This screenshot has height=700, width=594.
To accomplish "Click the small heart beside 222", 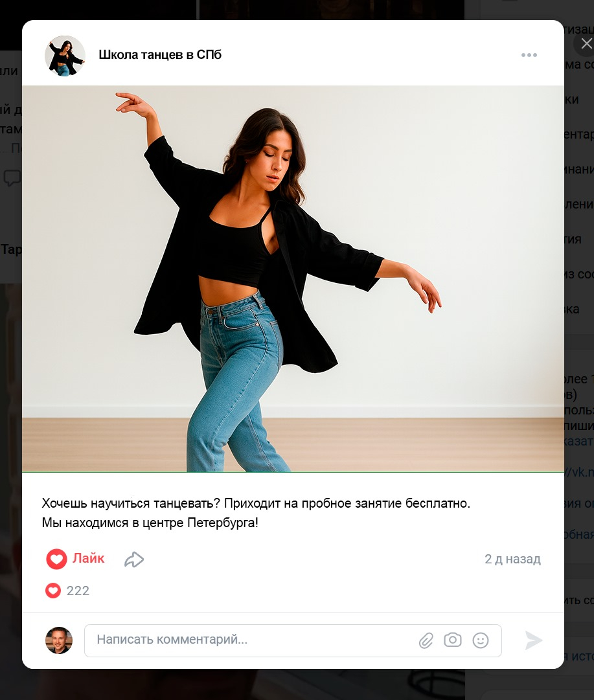I will tap(53, 591).
